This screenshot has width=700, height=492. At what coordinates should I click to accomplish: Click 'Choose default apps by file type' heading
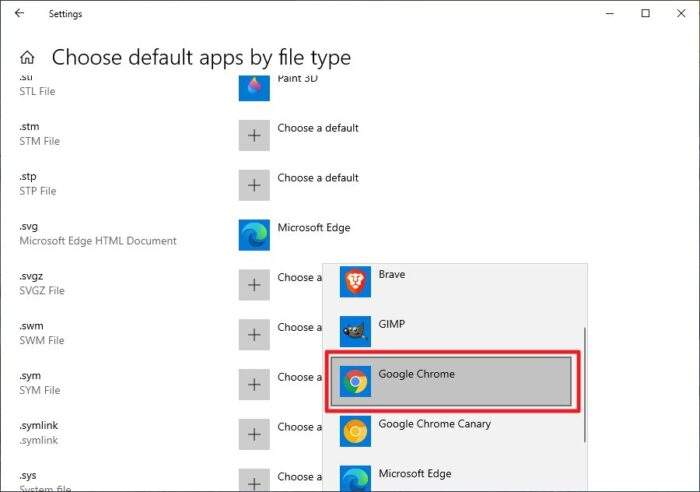pos(201,58)
